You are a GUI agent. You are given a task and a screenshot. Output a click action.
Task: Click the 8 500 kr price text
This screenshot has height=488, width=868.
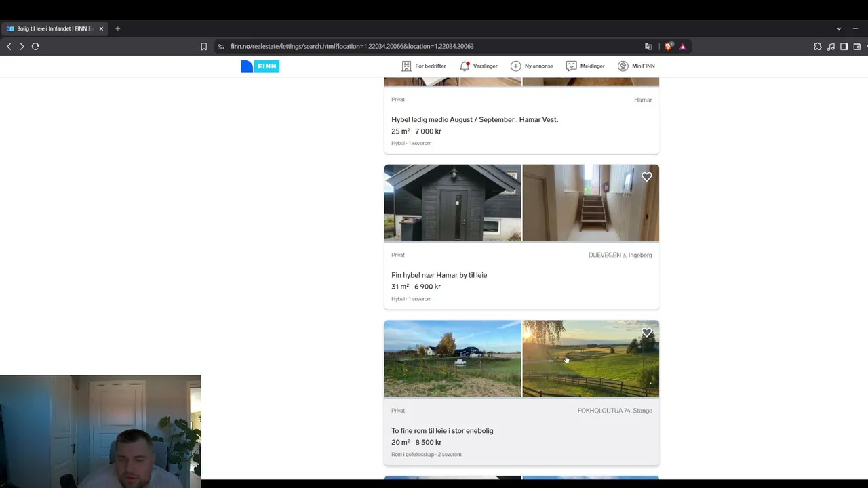pyautogui.click(x=429, y=443)
